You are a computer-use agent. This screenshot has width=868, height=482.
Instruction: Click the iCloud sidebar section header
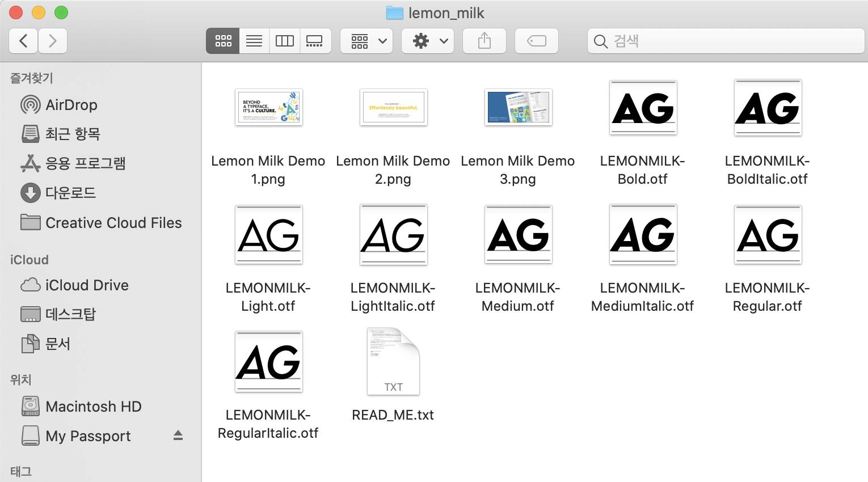point(30,260)
